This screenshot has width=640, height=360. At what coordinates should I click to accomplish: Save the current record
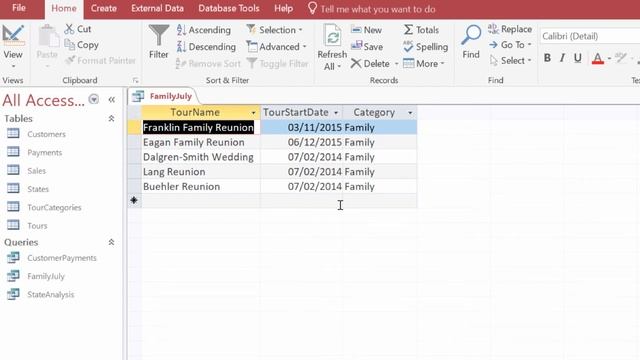point(367,47)
